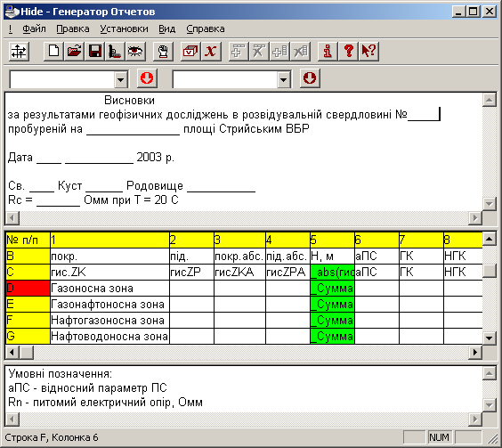502x448 pixels.
Task: Open the Справка menu
Action: 206,29
